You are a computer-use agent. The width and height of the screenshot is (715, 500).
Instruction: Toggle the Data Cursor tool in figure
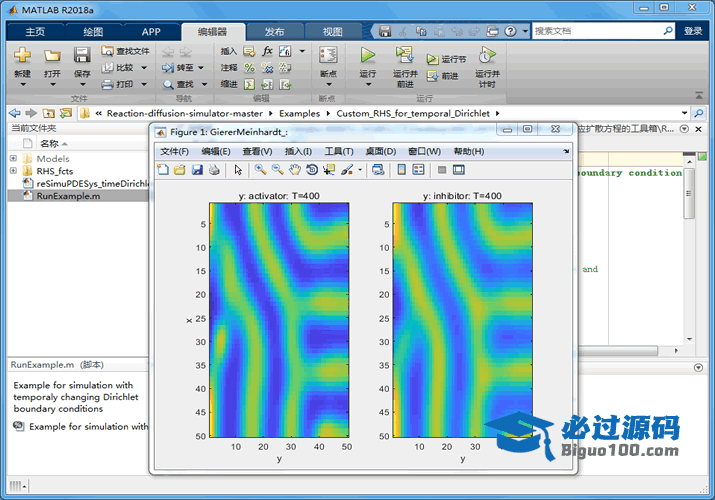(x=329, y=170)
